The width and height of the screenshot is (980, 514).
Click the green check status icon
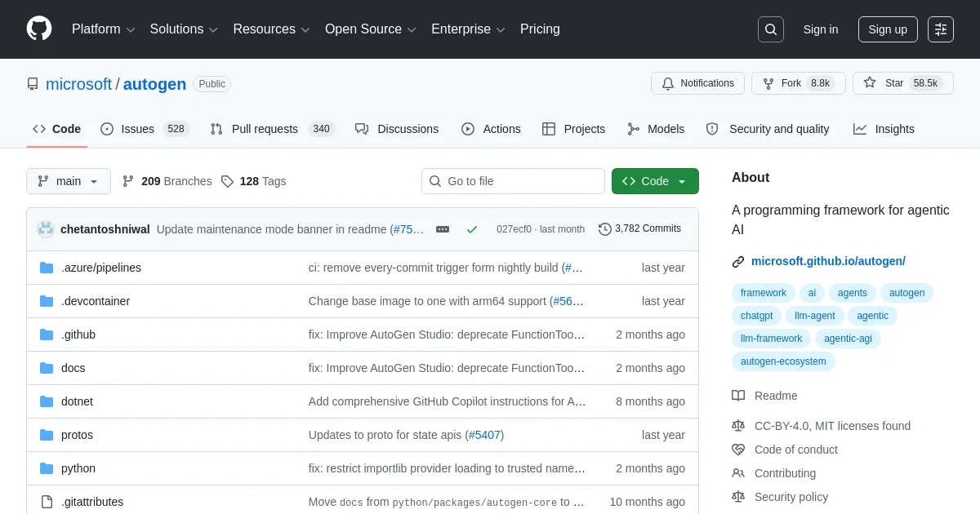pyautogui.click(x=472, y=229)
